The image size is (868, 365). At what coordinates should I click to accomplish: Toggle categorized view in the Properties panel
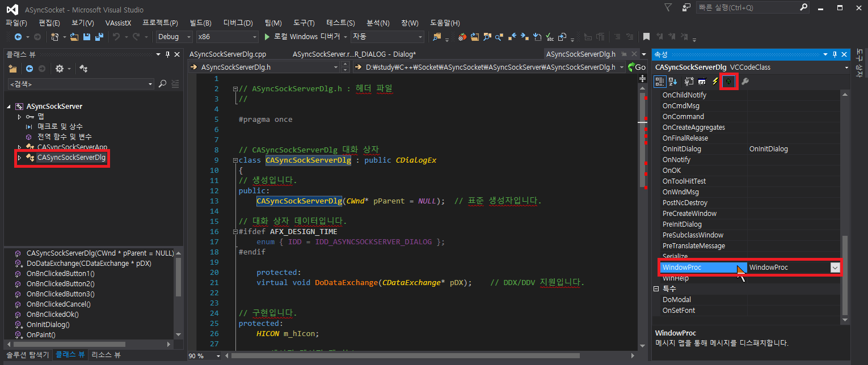click(x=660, y=82)
